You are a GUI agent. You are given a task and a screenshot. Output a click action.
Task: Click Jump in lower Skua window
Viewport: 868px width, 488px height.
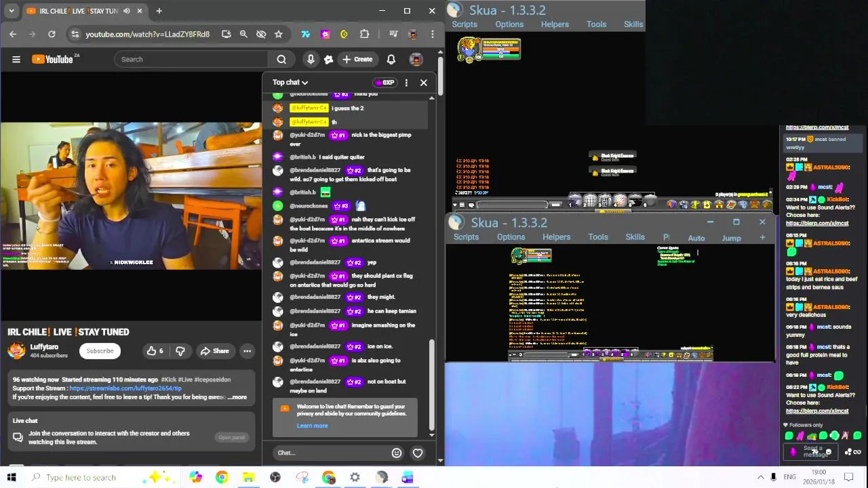(x=731, y=238)
